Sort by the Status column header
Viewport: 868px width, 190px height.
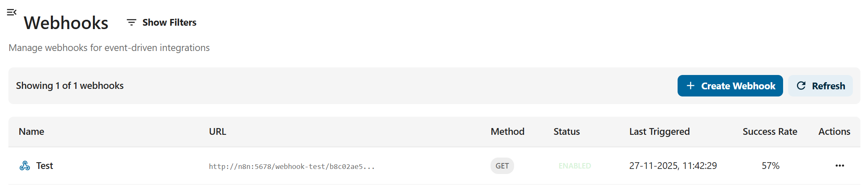(x=566, y=131)
